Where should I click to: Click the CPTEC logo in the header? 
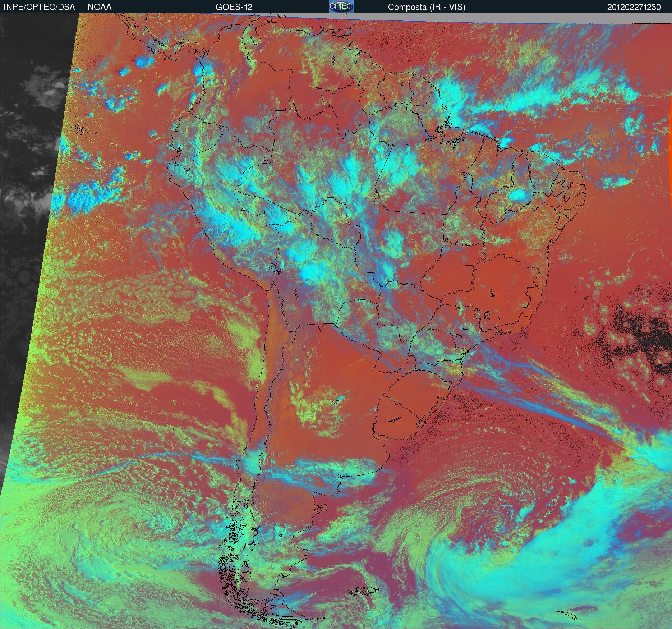341,6
